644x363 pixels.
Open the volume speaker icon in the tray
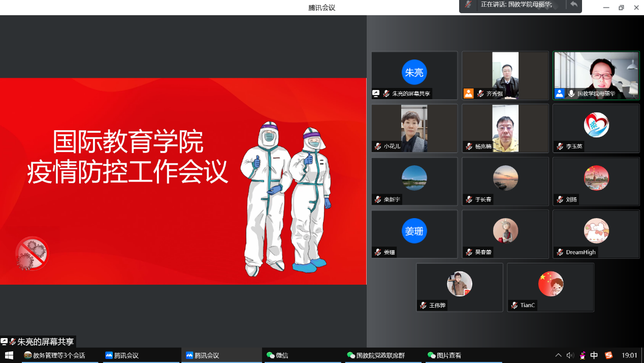coord(570,355)
